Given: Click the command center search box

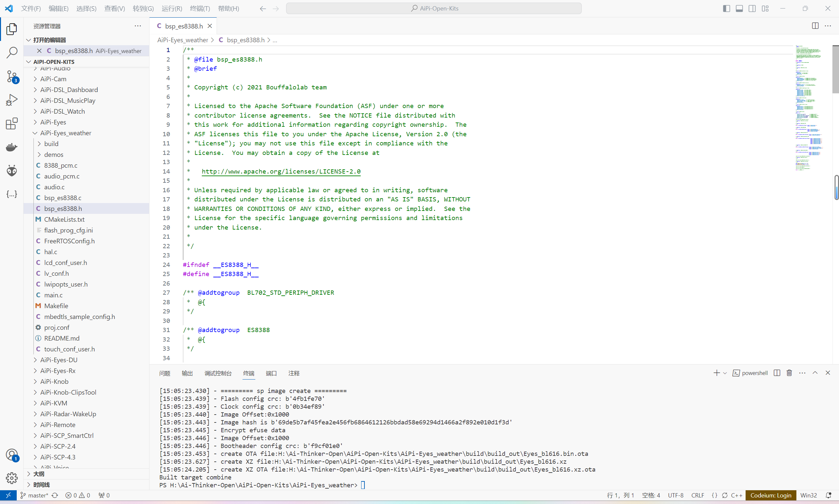Looking at the screenshot, I should tap(434, 9).
